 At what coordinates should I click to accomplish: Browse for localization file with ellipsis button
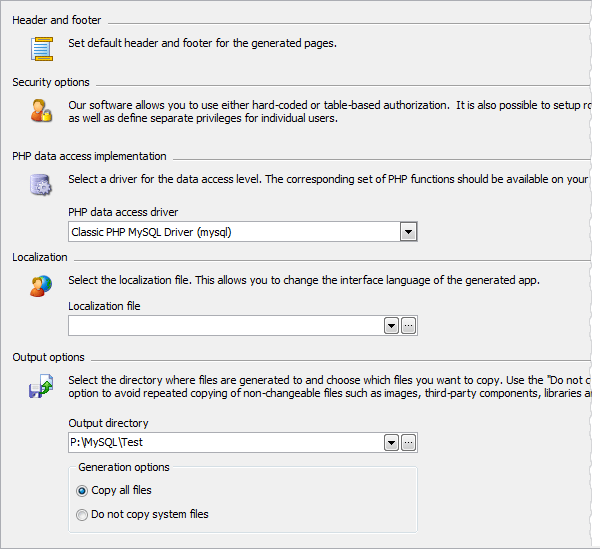(x=408, y=326)
